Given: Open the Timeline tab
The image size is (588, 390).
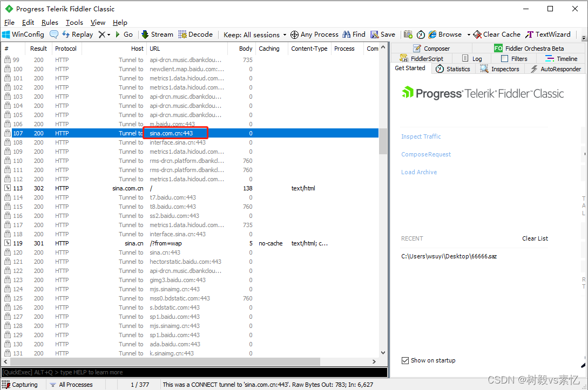Looking at the screenshot, I should (x=562, y=58).
